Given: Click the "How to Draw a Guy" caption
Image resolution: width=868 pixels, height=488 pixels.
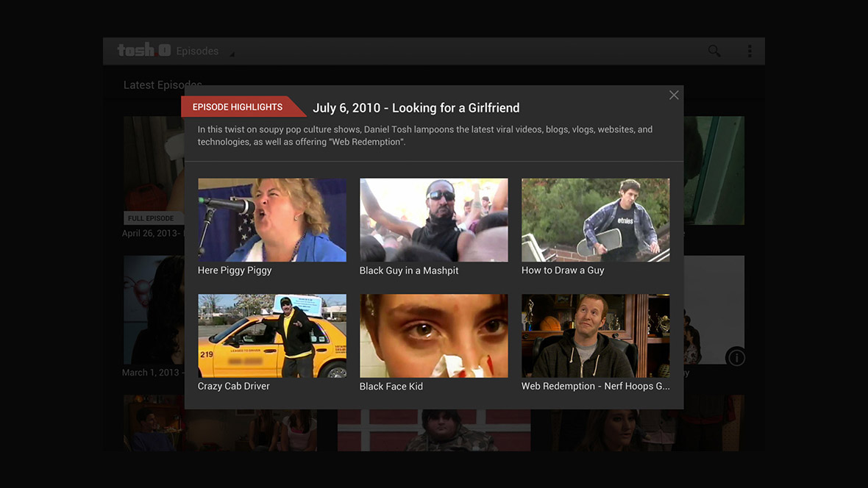Looking at the screenshot, I should (x=563, y=270).
